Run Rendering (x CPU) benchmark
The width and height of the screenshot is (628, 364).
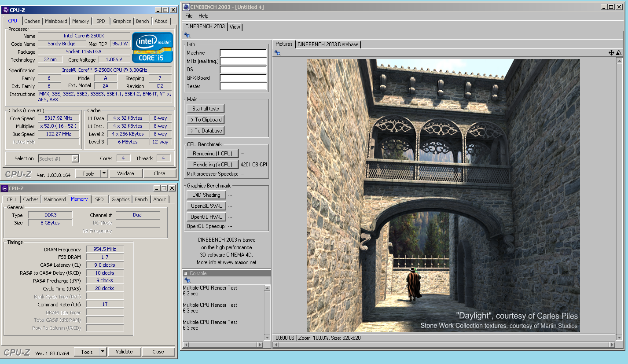pos(213,165)
